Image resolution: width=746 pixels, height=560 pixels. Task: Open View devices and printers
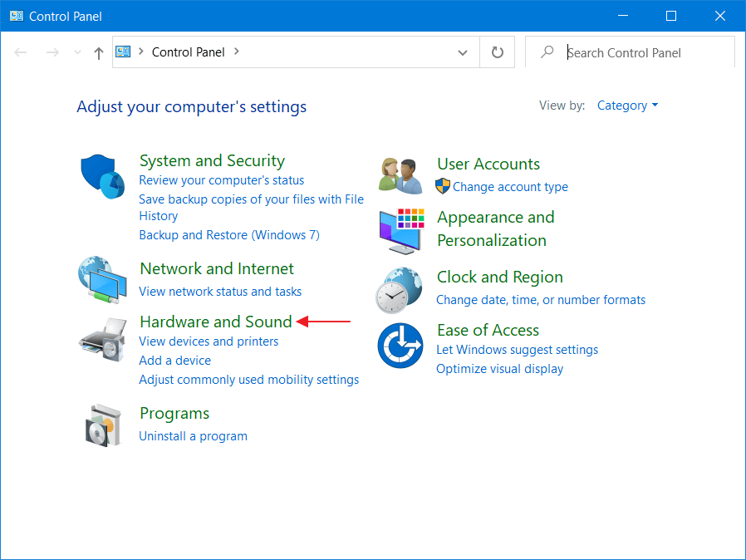(x=209, y=341)
